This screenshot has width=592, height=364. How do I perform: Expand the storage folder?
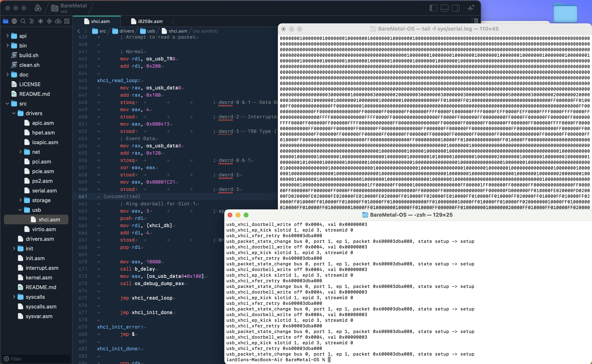[20, 200]
